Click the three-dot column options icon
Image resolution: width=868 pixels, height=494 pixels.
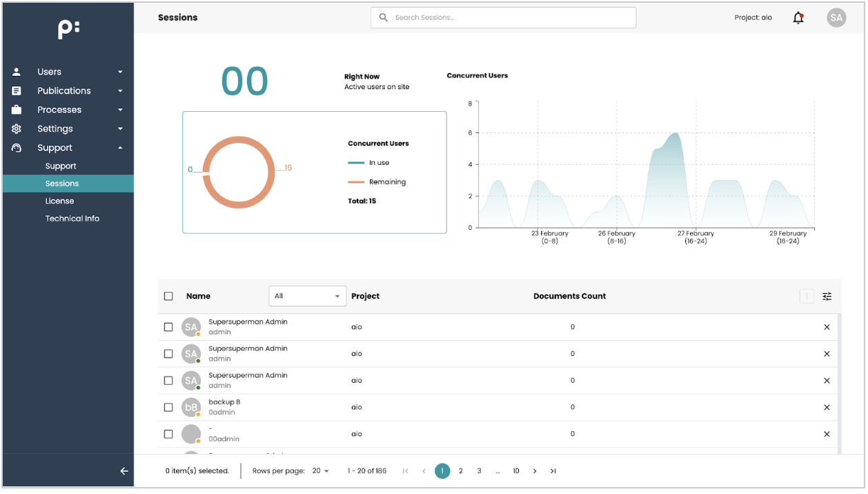807,296
